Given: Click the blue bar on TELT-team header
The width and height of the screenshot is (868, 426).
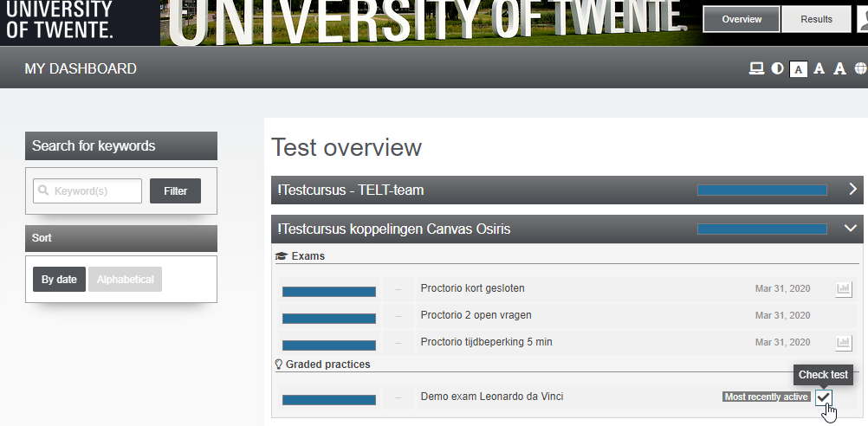Looking at the screenshot, I should coord(762,190).
